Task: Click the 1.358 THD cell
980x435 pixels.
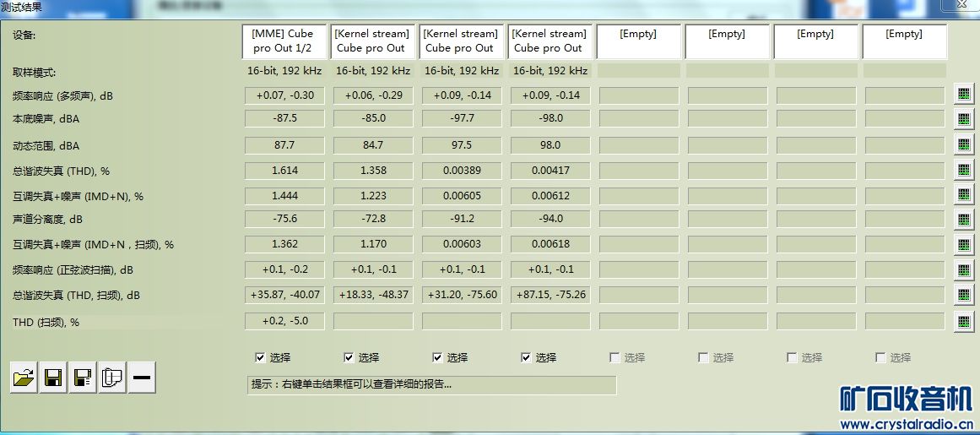Action: [x=374, y=170]
